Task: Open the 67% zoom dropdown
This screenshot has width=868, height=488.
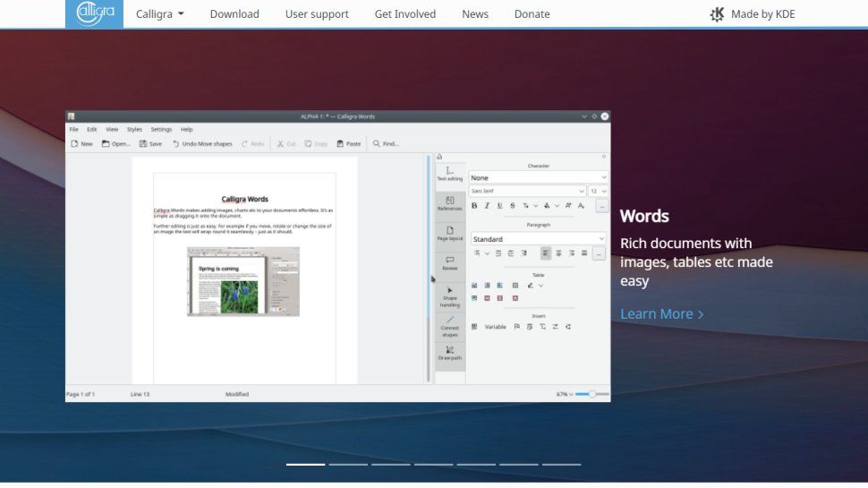Action: coord(565,394)
